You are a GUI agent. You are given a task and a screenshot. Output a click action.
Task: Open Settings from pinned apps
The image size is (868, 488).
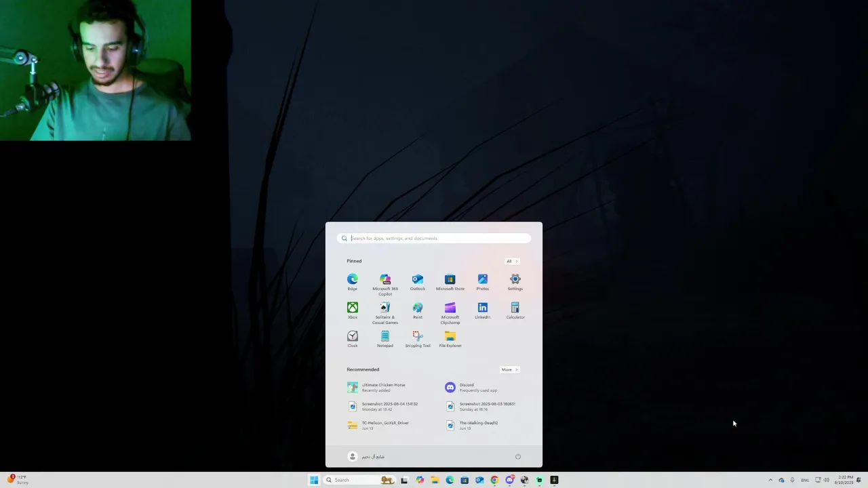(x=515, y=283)
